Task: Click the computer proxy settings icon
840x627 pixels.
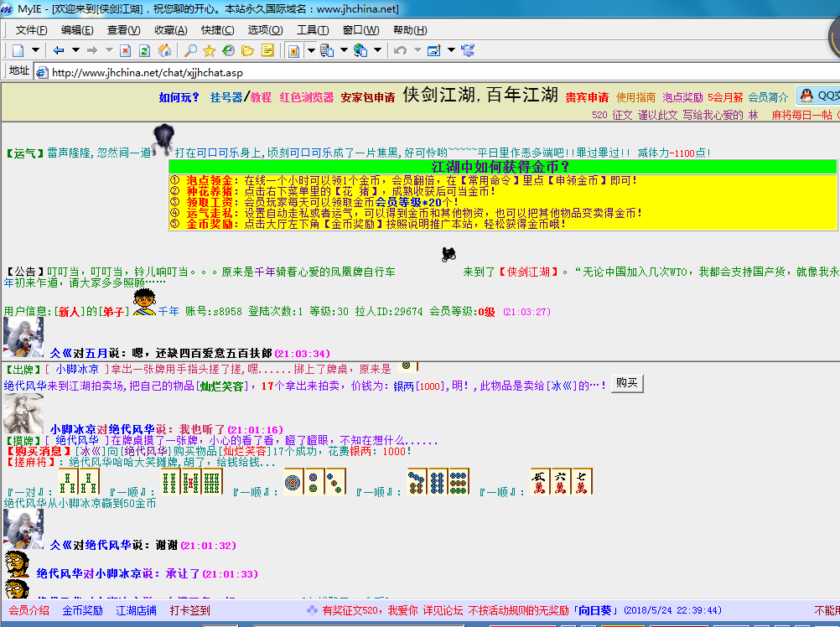Action: [x=327, y=50]
